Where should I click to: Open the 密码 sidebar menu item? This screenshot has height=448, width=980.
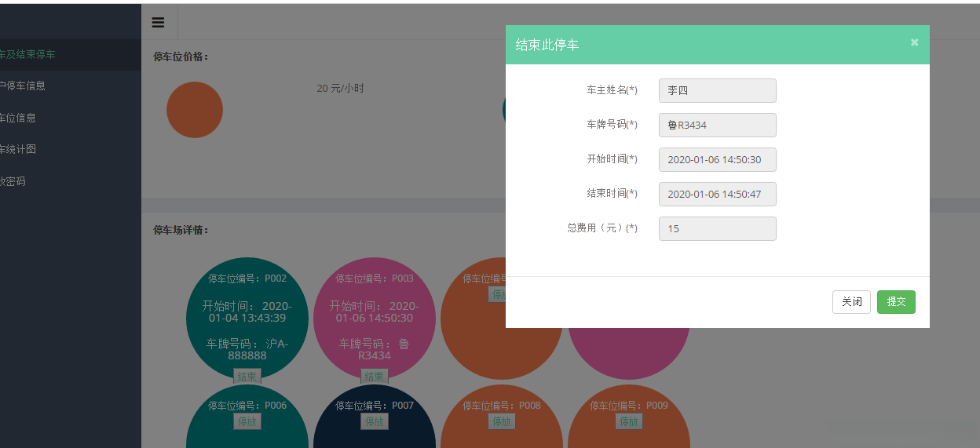(x=14, y=181)
